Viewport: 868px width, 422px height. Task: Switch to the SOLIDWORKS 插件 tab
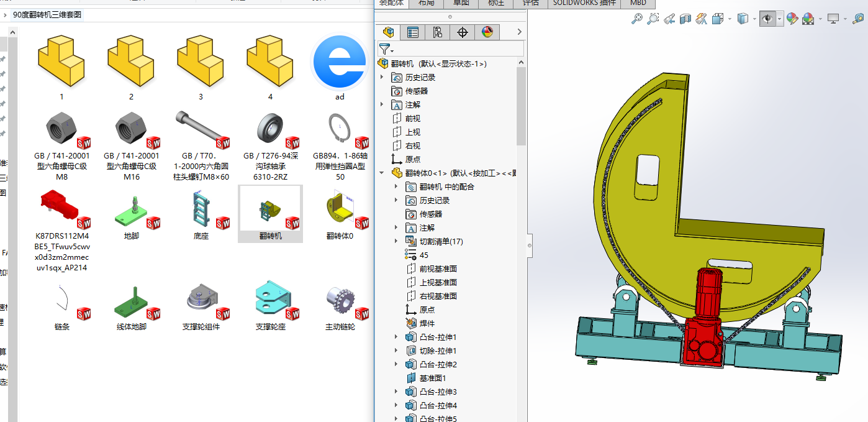point(584,3)
